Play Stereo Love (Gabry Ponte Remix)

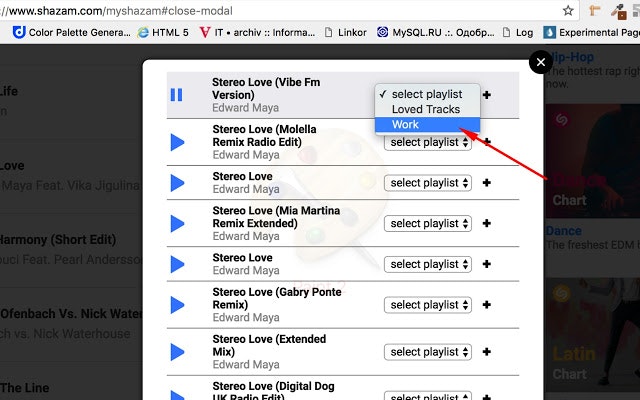[178, 304]
